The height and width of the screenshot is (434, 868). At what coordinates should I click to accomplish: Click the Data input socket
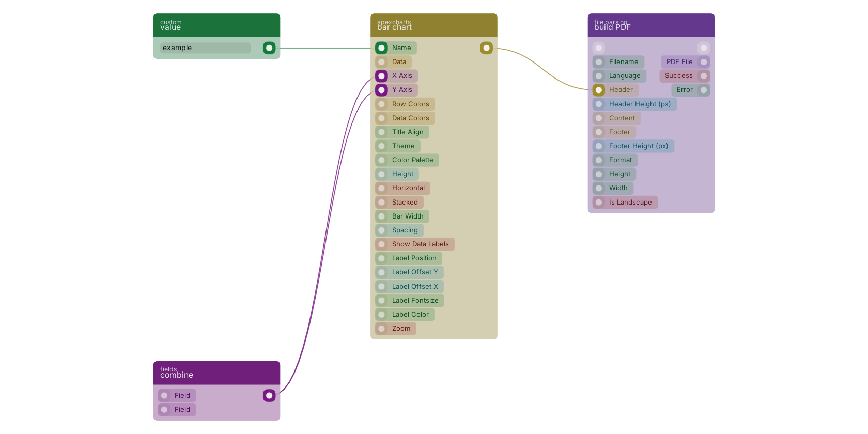[x=382, y=62]
